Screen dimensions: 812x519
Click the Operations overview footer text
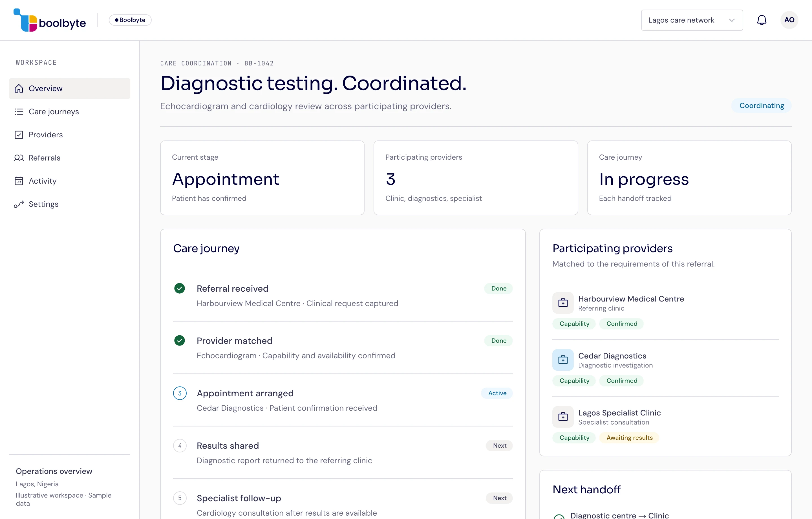click(x=54, y=471)
